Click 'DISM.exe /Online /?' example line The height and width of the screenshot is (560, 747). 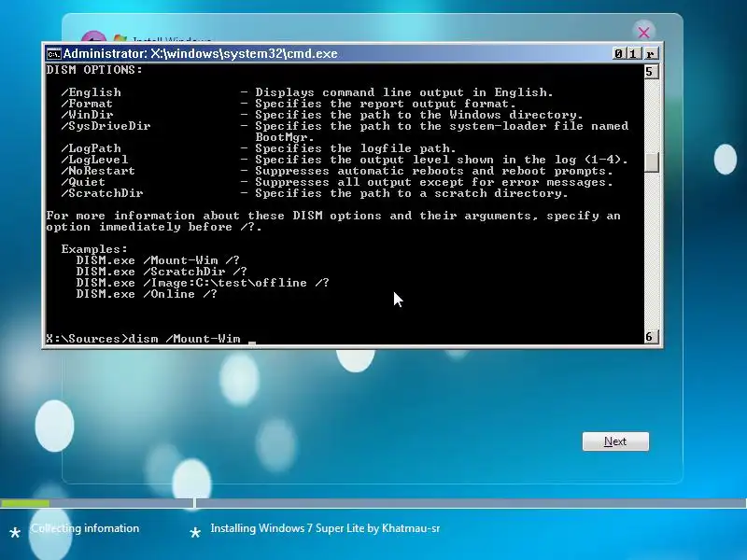coord(147,294)
